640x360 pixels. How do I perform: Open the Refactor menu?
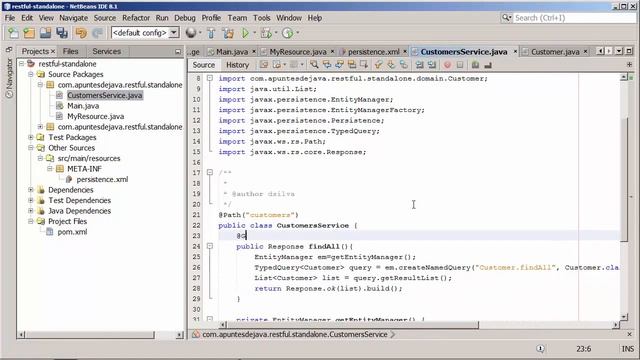point(136,18)
